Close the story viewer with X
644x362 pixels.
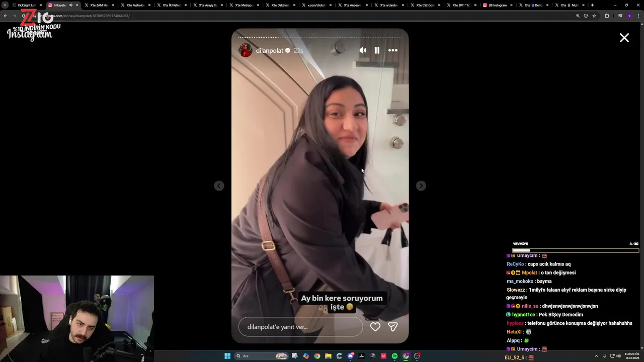pyautogui.click(x=624, y=38)
